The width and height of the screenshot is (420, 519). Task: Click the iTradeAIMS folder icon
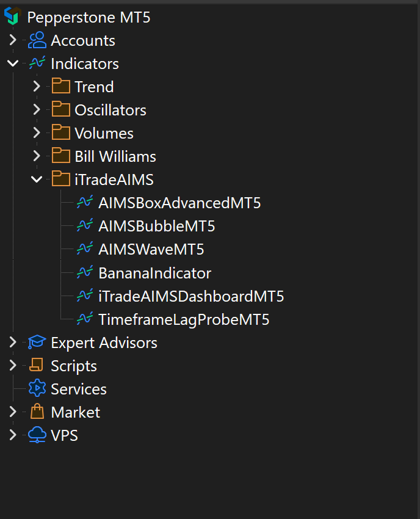pos(61,179)
